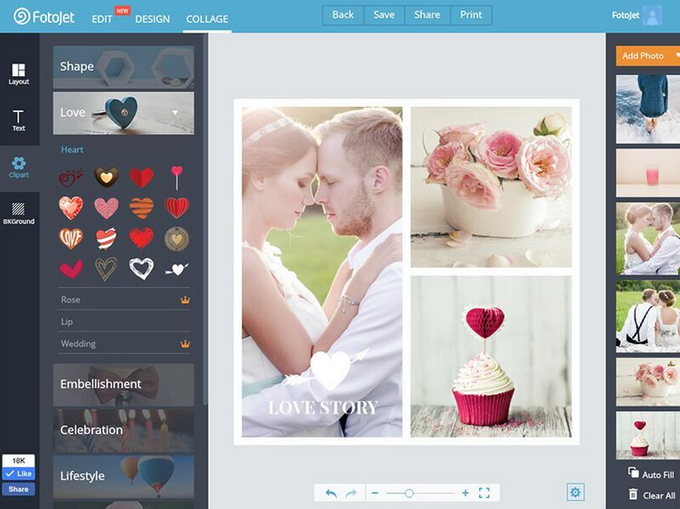Open the canvas settings gear
The image size is (680, 509).
point(575,492)
